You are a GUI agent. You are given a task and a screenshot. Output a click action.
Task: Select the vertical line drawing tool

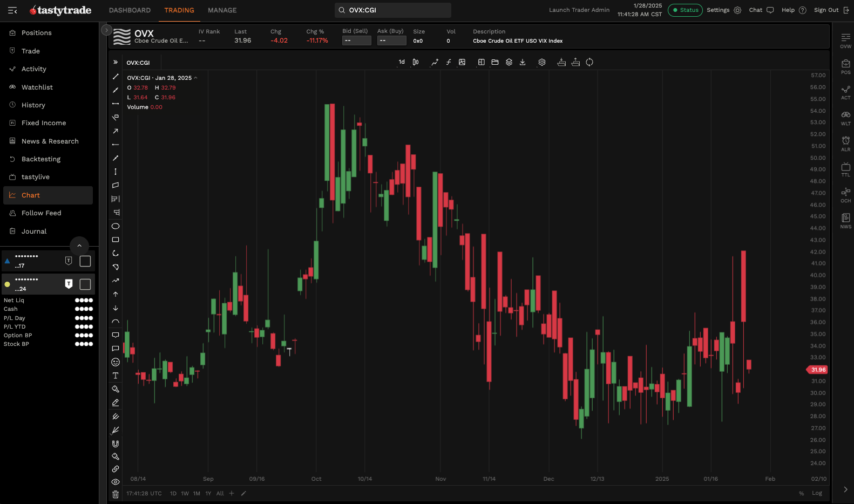116,172
